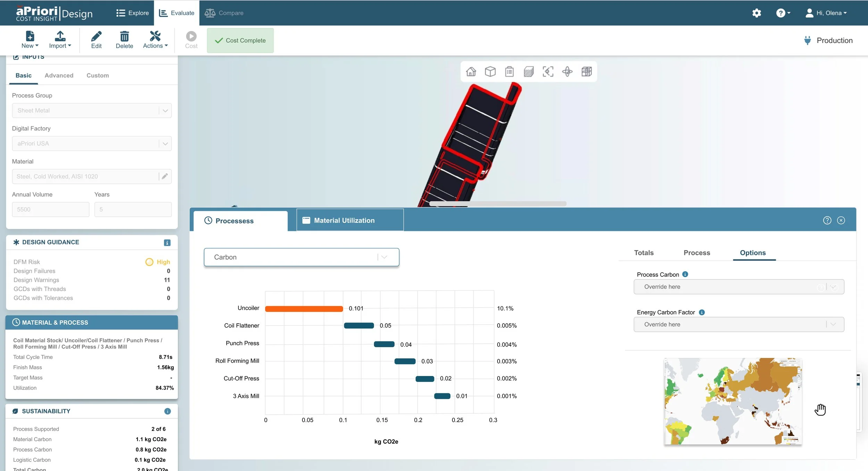Click the Design Guidance info icon

pos(167,242)
